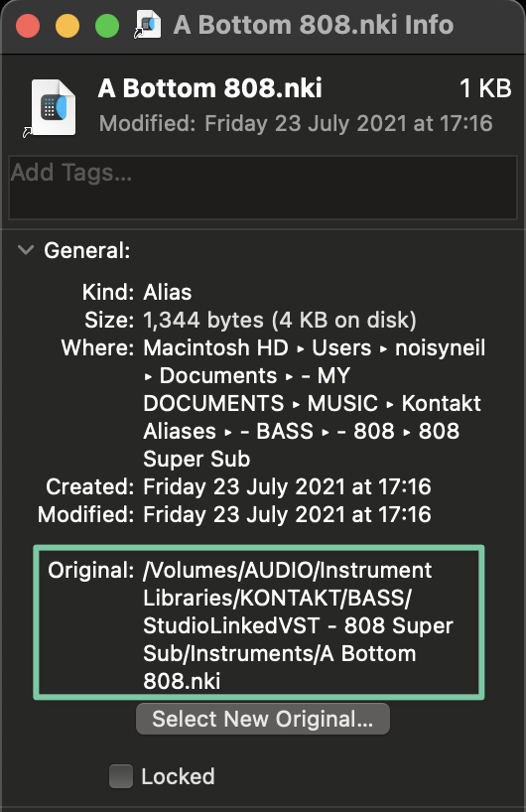The height and width of the screenshot is (812, 526).
Task: Click the large A Bottom 808.nki file icon
Action: pos(51,108)
